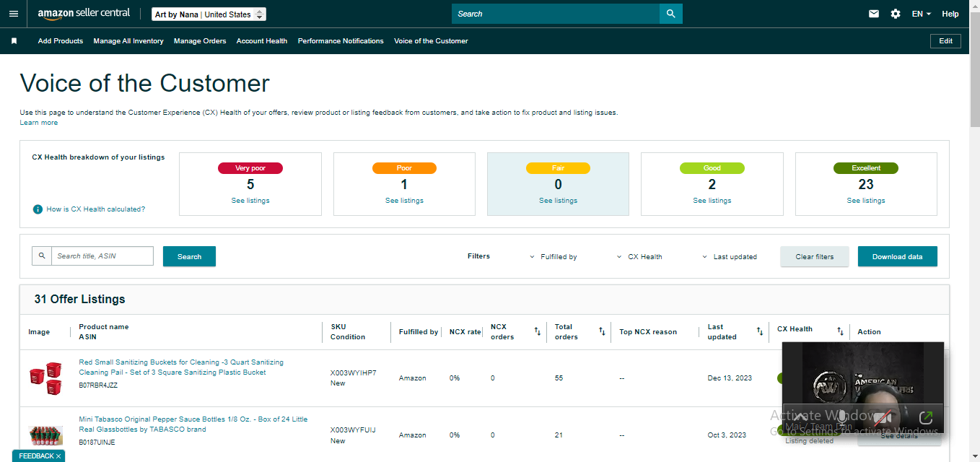Click the header Search input field

click(556, 14)
